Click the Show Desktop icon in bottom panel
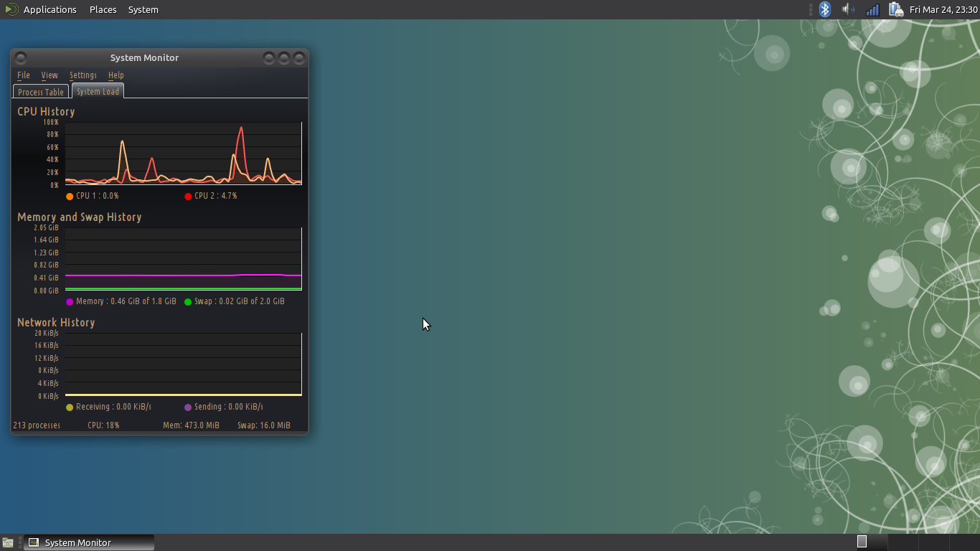This screenshot has height=551, width=980. (8, 542)
